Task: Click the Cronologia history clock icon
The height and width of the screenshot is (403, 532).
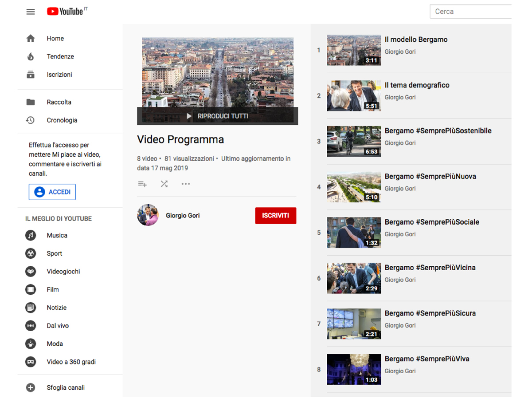Action: point(31,120)
